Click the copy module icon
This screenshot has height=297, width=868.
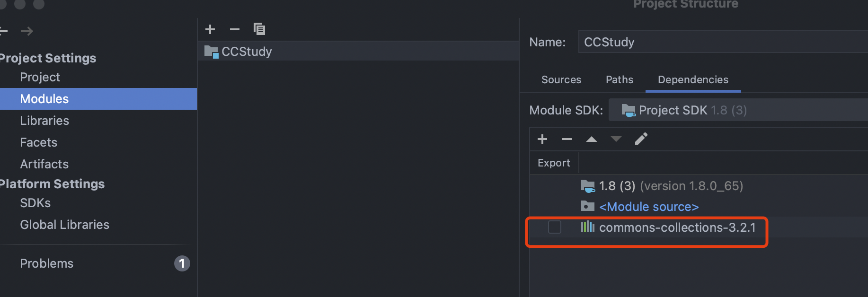pyautogui.click(x=259, y=29)
